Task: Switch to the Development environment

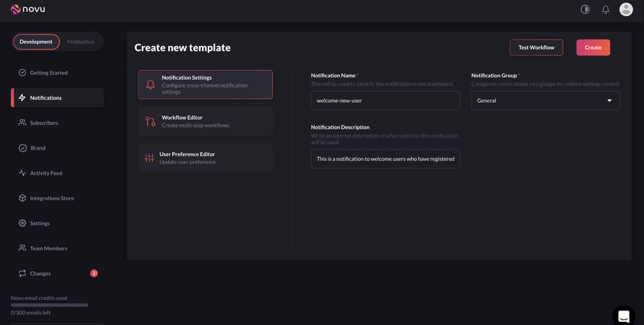Action: [36, 42]
